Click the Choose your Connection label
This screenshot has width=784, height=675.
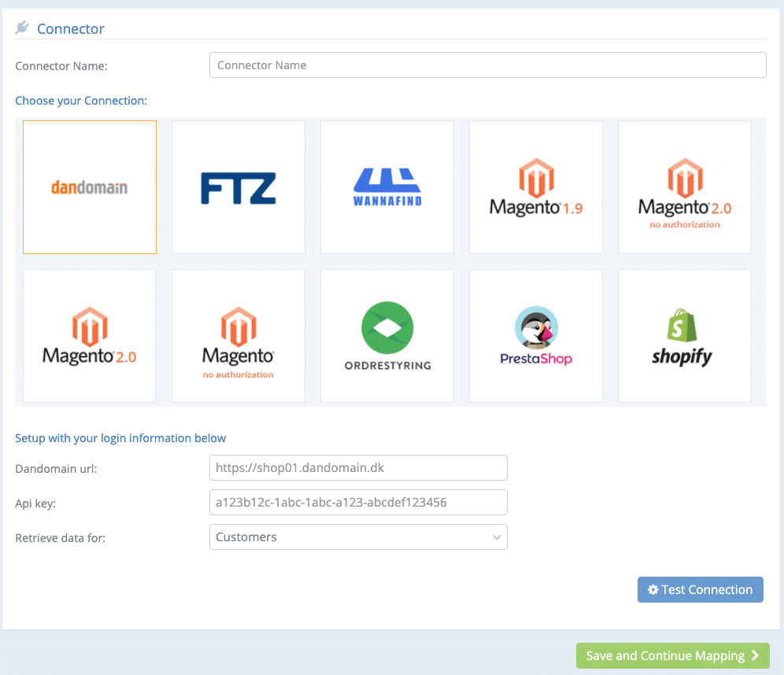(81, 101)
